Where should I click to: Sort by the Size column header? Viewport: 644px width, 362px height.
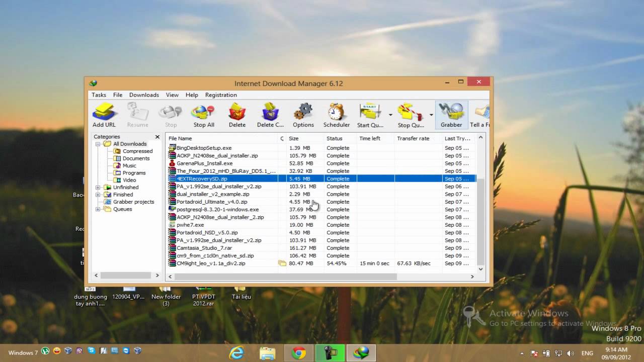coord(305,138)
